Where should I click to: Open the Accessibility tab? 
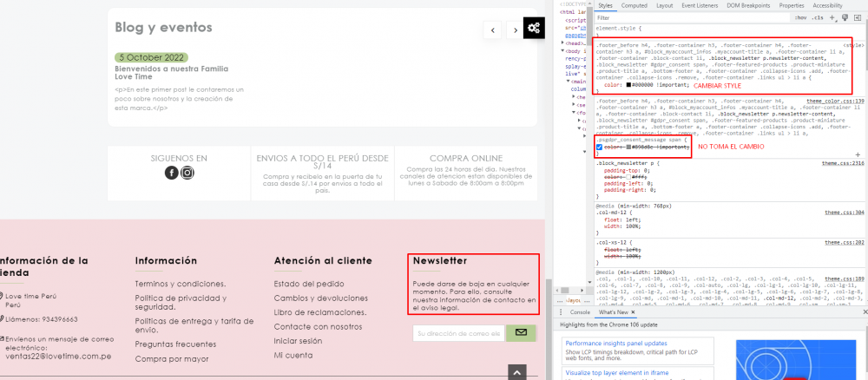pos(827,5)
